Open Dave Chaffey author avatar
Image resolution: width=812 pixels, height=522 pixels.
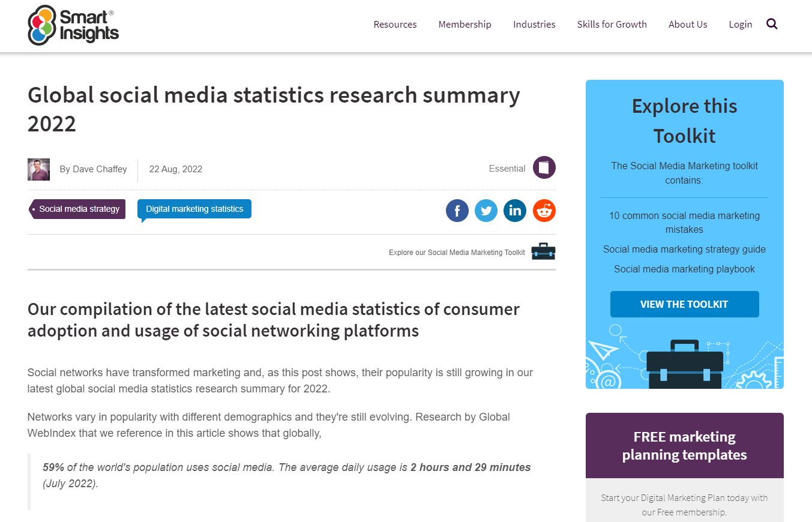[38, 169]
